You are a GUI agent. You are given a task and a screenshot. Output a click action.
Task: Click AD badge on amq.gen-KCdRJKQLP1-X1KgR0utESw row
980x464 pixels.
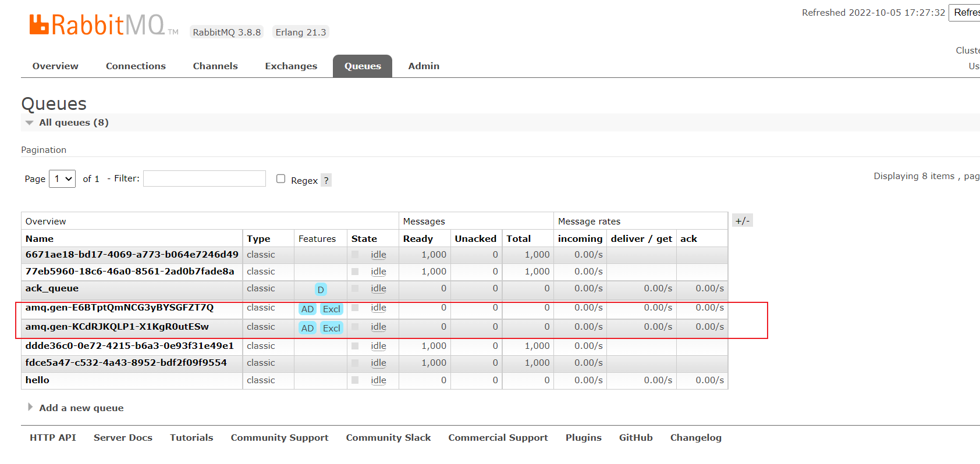[x=308, y=328]
